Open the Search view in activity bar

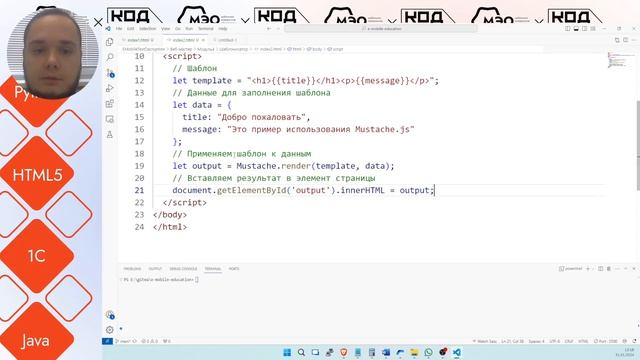[110, 57]
